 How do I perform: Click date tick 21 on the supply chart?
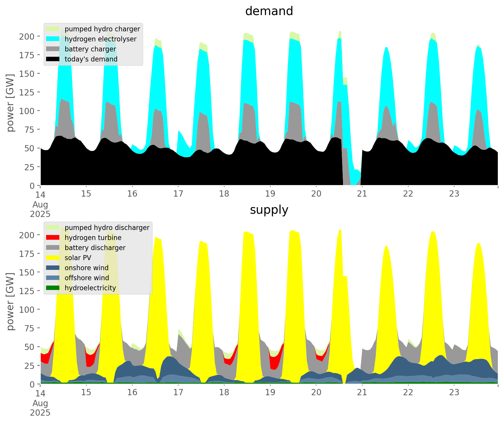(x=362, y=392)
